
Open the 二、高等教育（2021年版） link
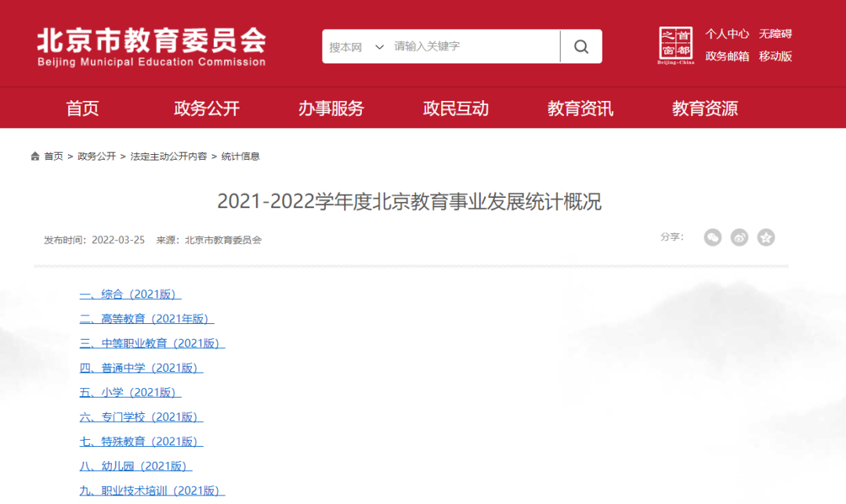click(146, 319)
